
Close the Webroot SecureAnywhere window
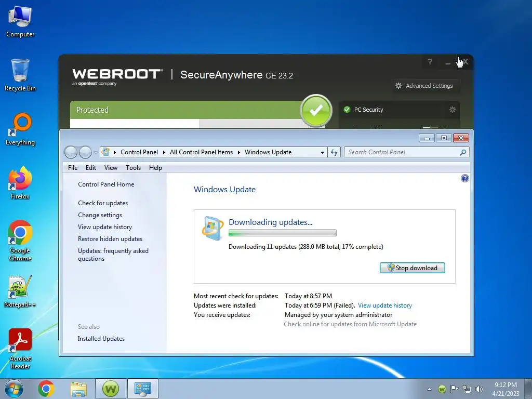465,62
